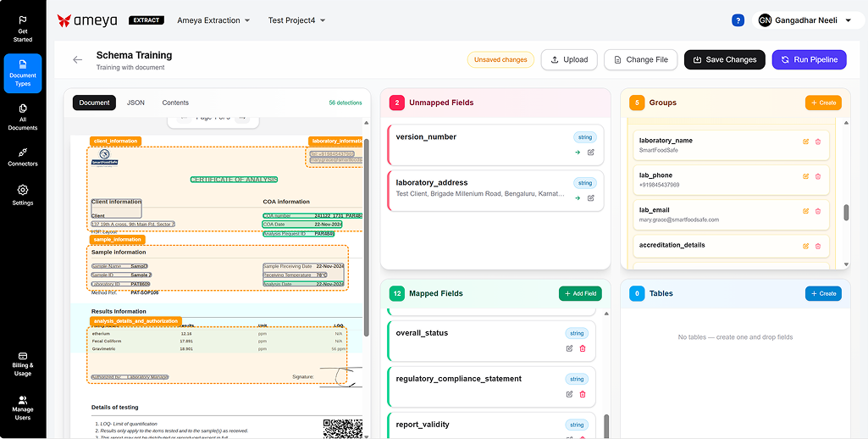Screen dimensions: 868x439
Task: Delete the overall_status mapped field
Action: 583,348
